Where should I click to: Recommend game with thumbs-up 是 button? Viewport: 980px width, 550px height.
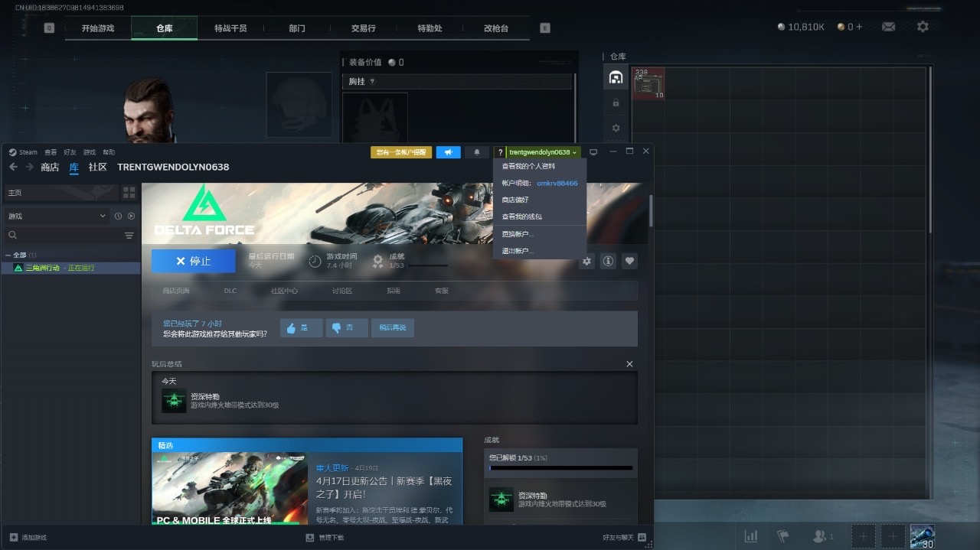(x=300, y=327)
